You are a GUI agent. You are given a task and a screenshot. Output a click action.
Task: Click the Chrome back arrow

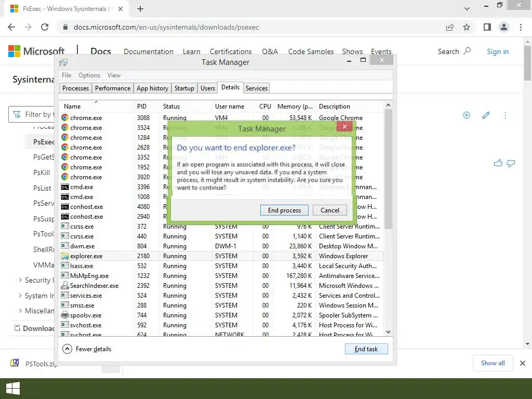pos(11,27)
